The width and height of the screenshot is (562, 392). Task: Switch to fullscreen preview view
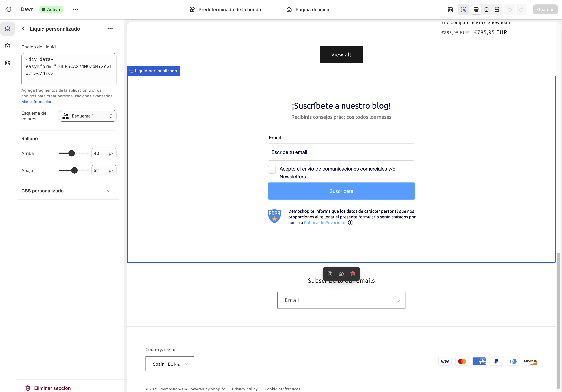tap(497, 9)
